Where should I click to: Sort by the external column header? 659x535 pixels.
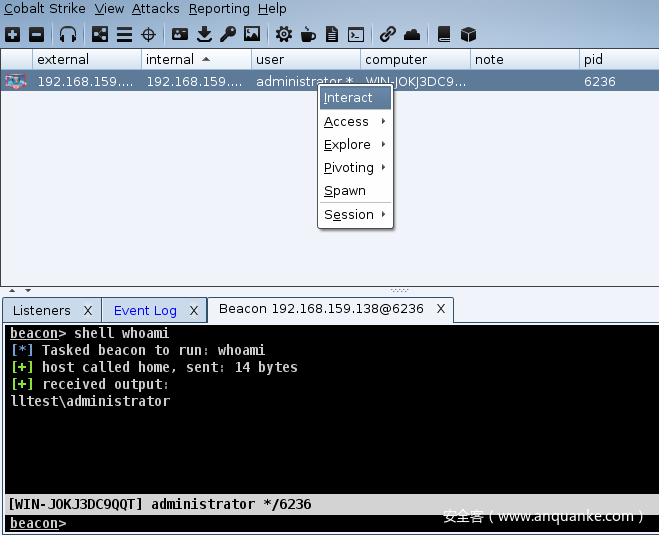(87, 59)
